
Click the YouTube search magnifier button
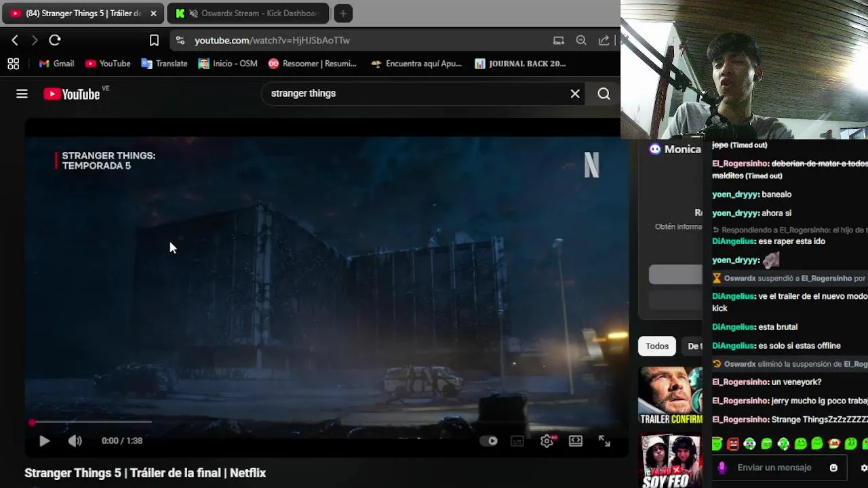(x=604, y=94)
